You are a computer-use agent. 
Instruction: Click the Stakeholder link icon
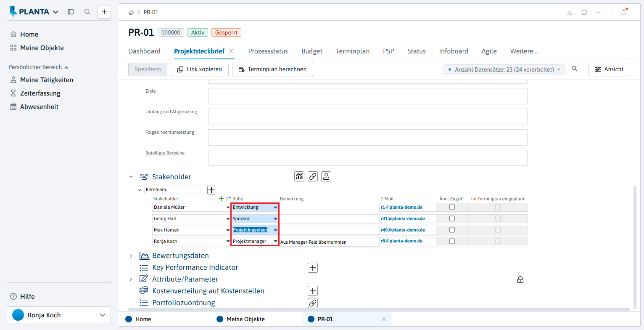click(313, 176)
